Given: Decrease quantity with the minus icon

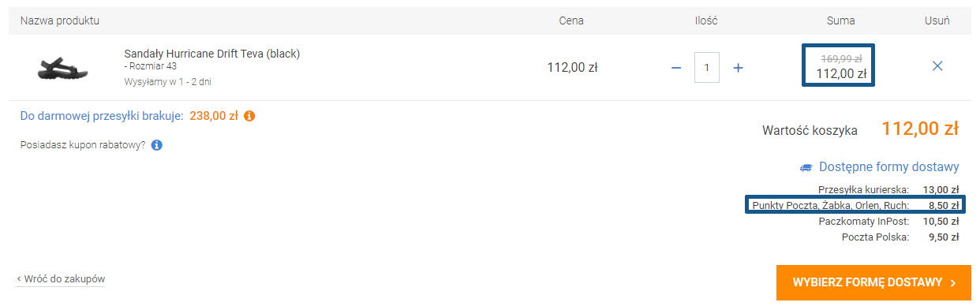Looking at the screenshot, I should click(675, 68).
